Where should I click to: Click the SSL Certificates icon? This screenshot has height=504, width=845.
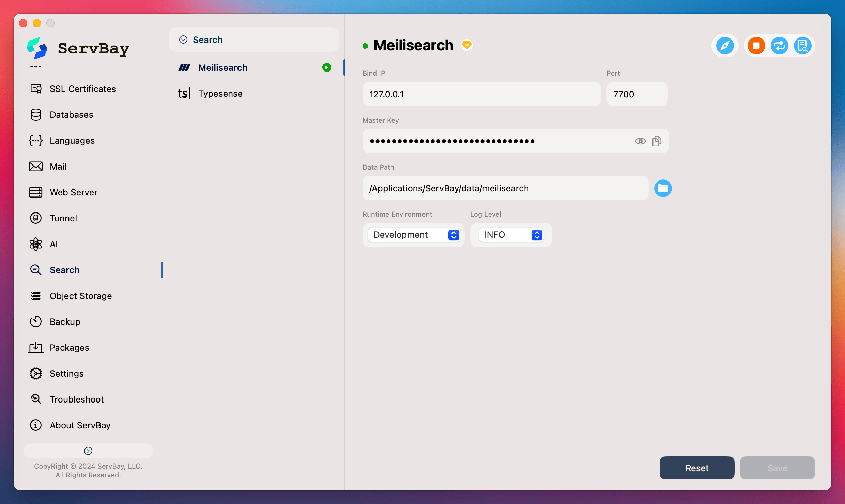[36, 89]
